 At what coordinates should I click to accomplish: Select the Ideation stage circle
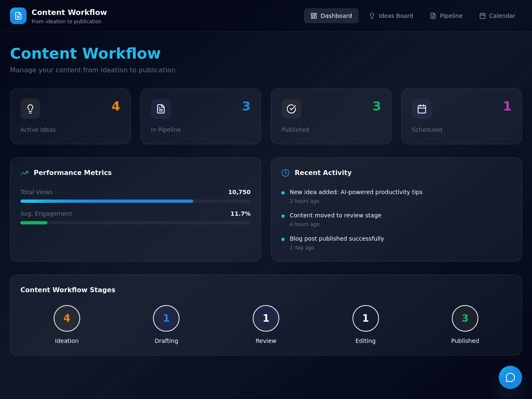pos(67,318)
